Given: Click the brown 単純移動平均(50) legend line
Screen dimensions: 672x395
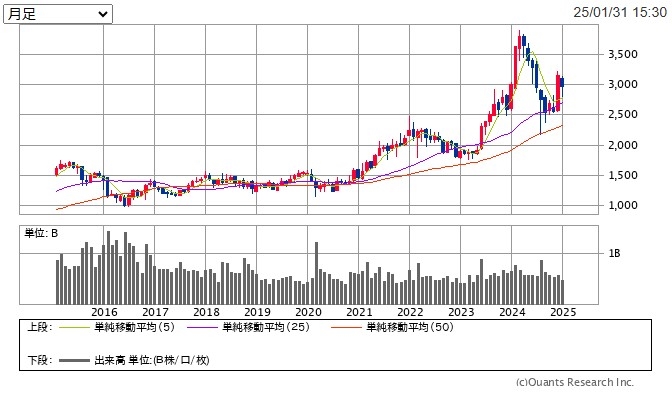Looking at the screenshot, I should [x=347, y=328].
